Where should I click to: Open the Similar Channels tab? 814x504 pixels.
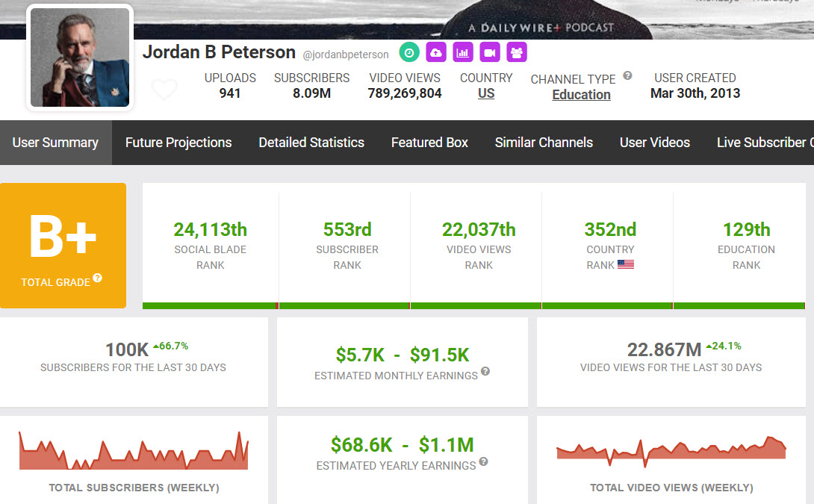(544, 143)
